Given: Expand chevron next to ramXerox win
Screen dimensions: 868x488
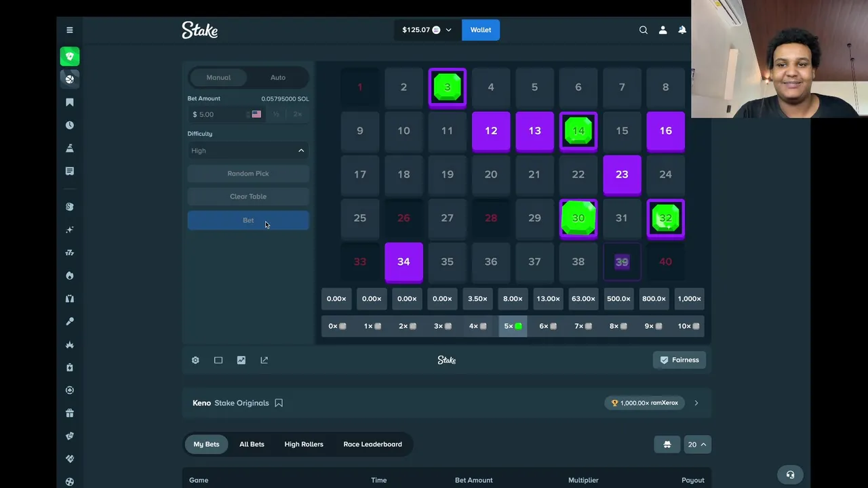Looking at the screenshot, I should (x=696, y=403).
